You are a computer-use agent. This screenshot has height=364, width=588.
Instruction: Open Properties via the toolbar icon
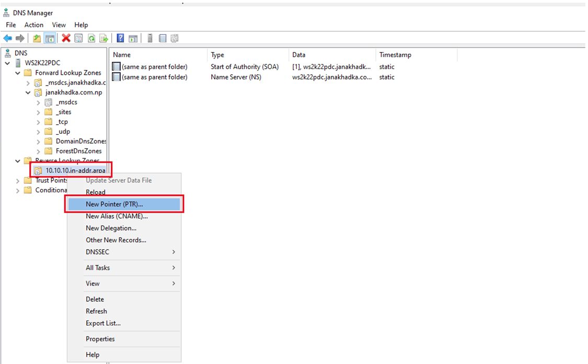pos(78,38)
